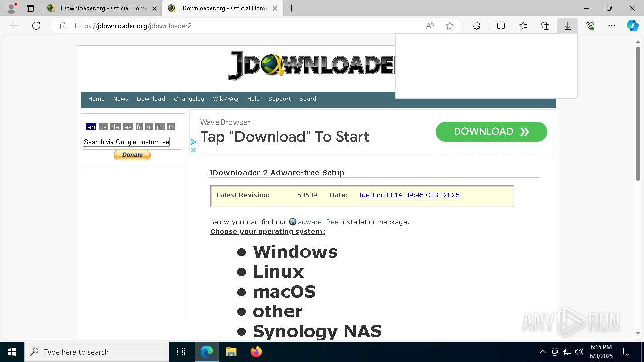Viewport: 644px width, 362px height.
Task: Open the revision date link
Action: click(x=409, y=195)
